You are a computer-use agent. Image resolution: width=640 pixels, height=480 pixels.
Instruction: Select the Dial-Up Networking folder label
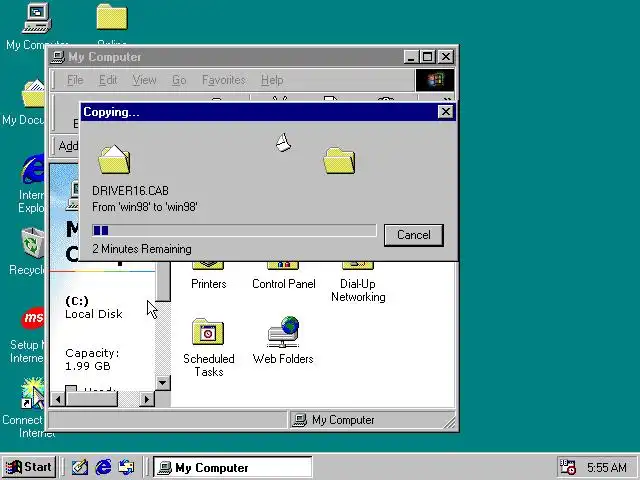coord(358,290)
